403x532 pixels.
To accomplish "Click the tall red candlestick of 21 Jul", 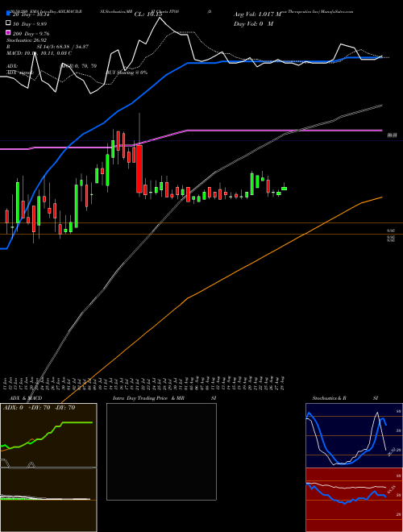I will click(x=139, y=169).
